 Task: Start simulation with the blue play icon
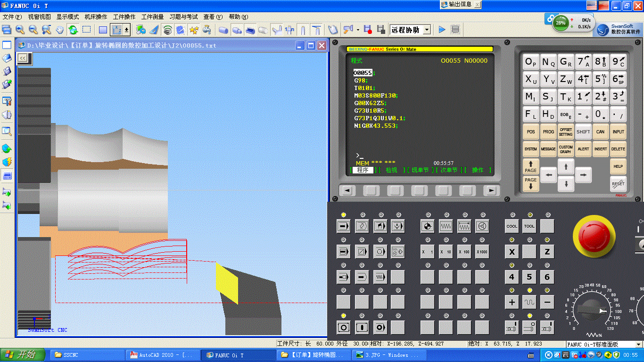(x=442, y=30)
